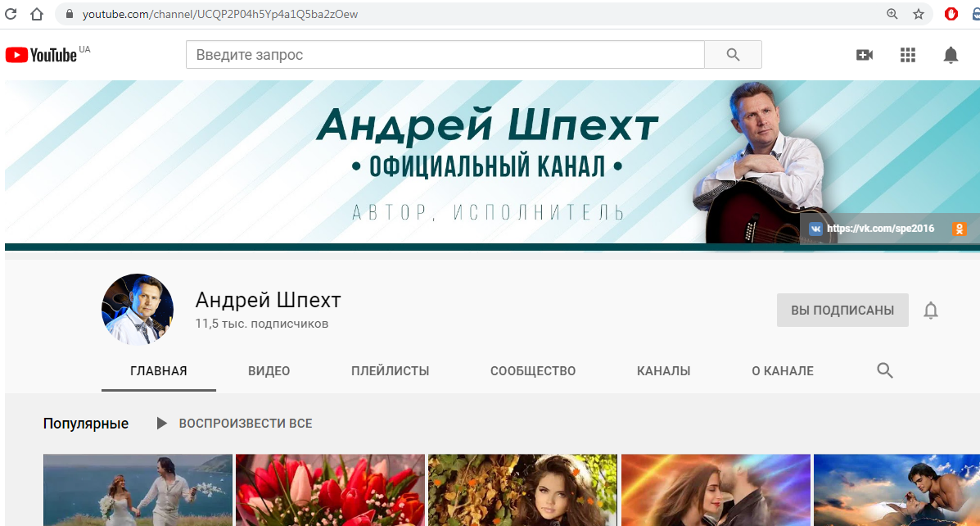Click the Odnoklassniki icon on the banner
The width and height of the screenshot is (980, 526).
[960, 229]
